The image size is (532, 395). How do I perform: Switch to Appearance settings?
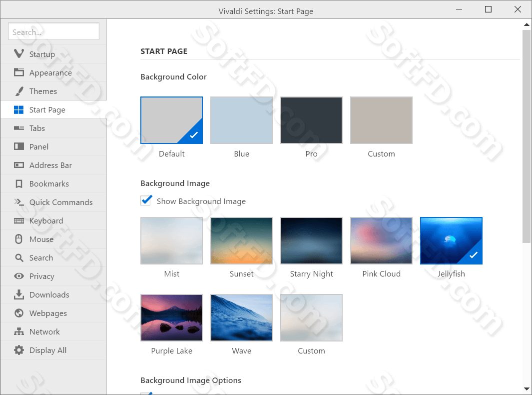coord(53,72)
